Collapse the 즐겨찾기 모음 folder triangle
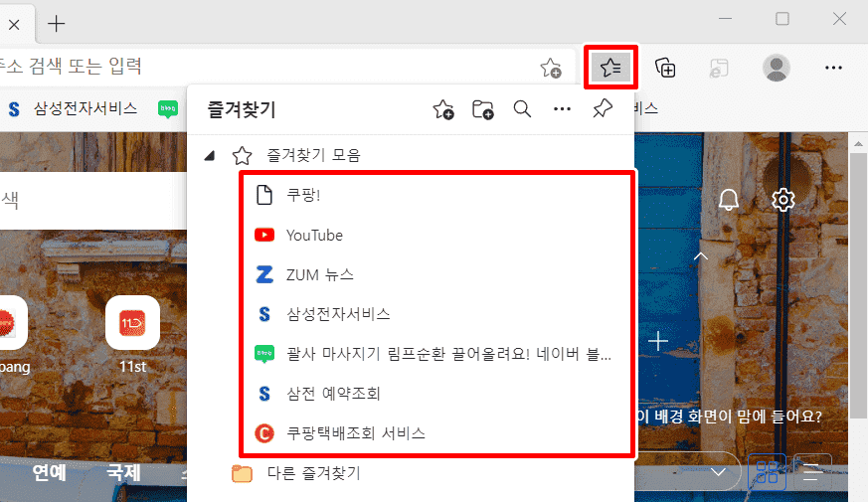868x502 pixels. coord(209,156)
